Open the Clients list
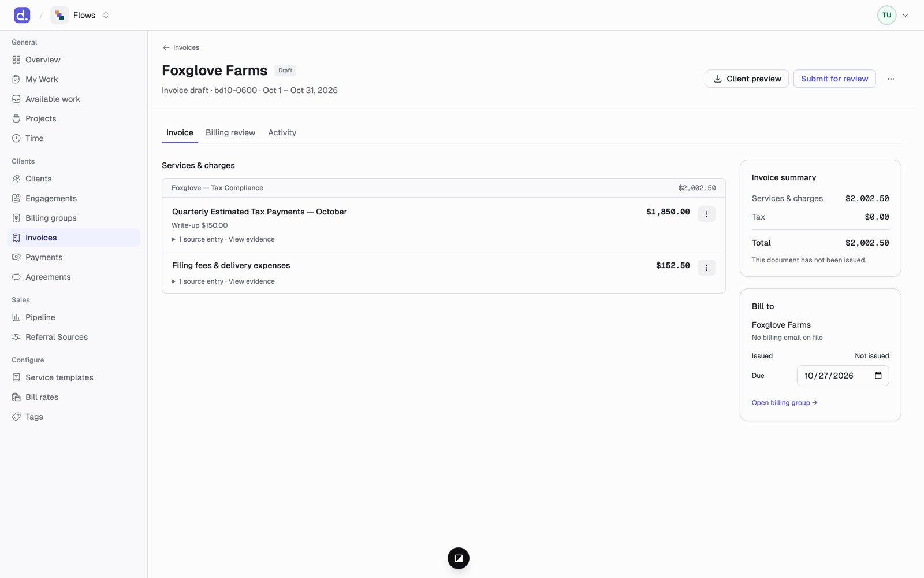924x578 pixels. coord(73,179)
